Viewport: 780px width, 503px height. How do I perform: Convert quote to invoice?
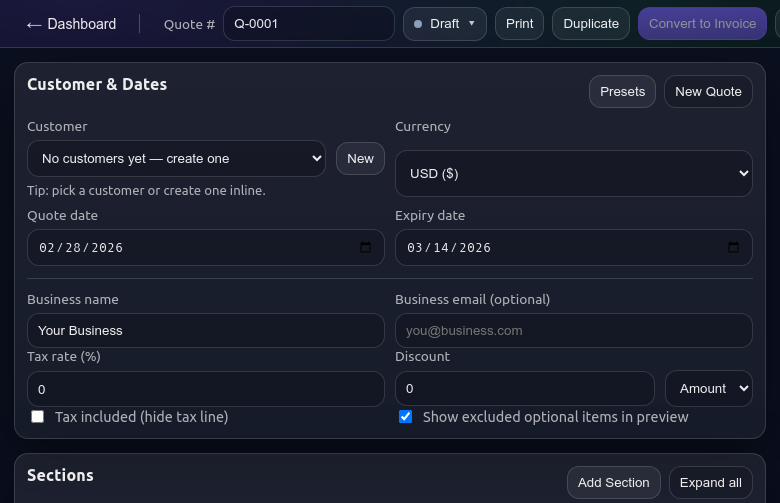click(702, 24)
